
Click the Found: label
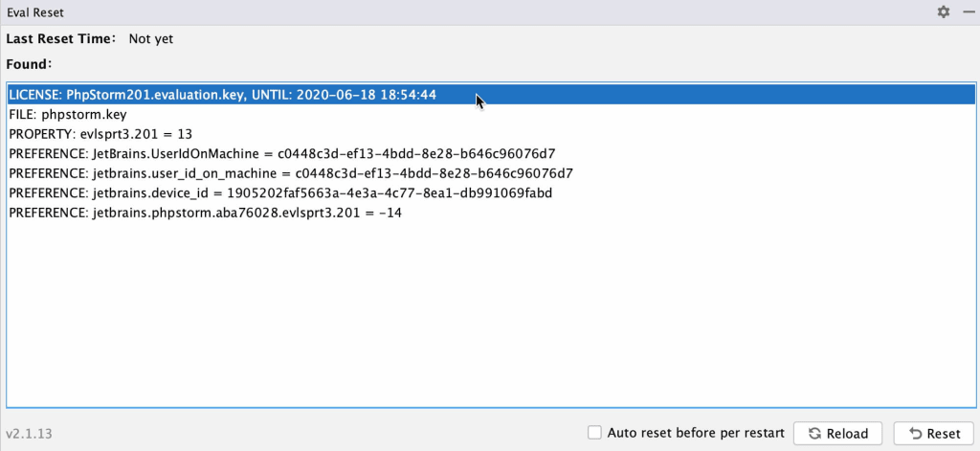(x=30, y=64)
